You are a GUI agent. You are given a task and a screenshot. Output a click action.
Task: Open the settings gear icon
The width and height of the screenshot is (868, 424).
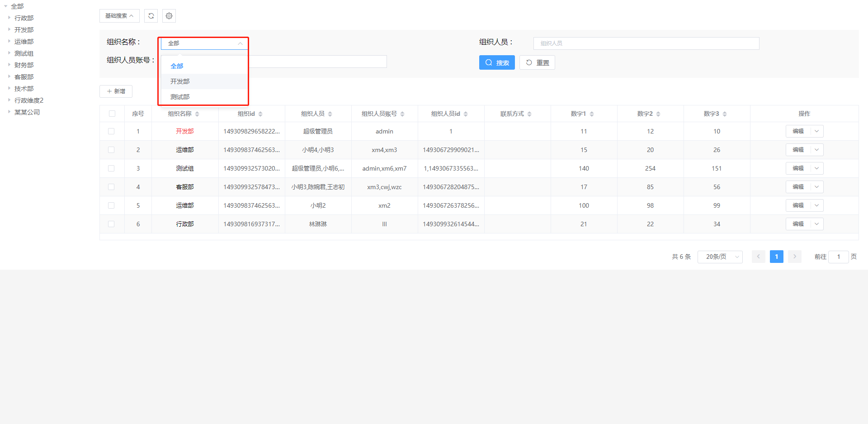pyautogui.click(x=169, y=16)
